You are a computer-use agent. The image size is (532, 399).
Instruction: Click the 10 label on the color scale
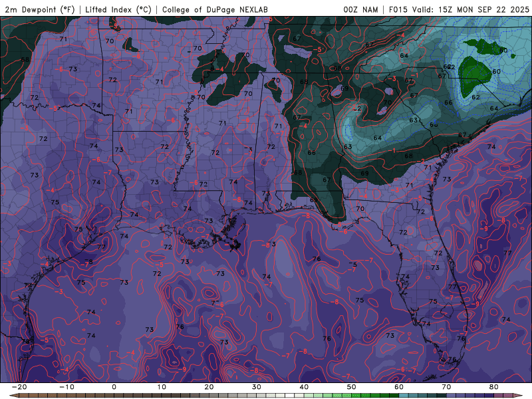point(162,387)
